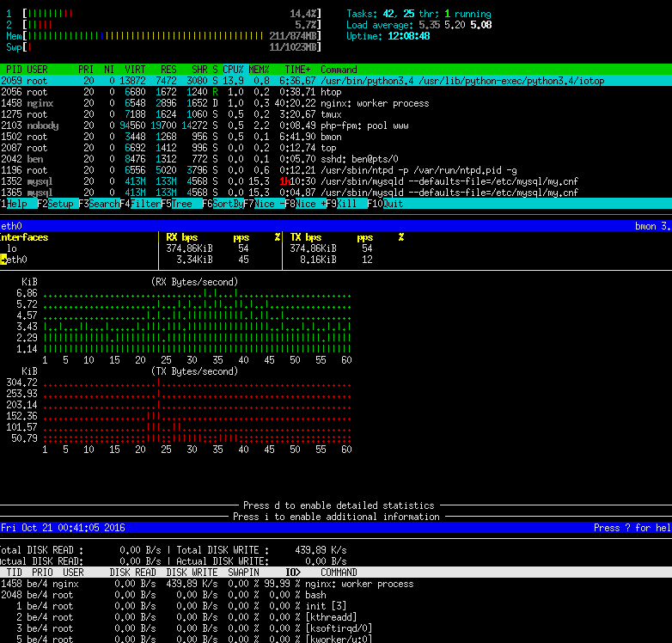
Task: Click F1 Help in htop footer
Action: tap(15, 204)
